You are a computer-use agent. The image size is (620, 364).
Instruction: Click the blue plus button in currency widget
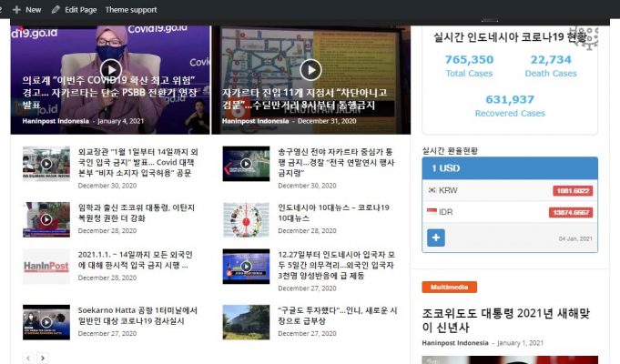(x=436, y=238)
